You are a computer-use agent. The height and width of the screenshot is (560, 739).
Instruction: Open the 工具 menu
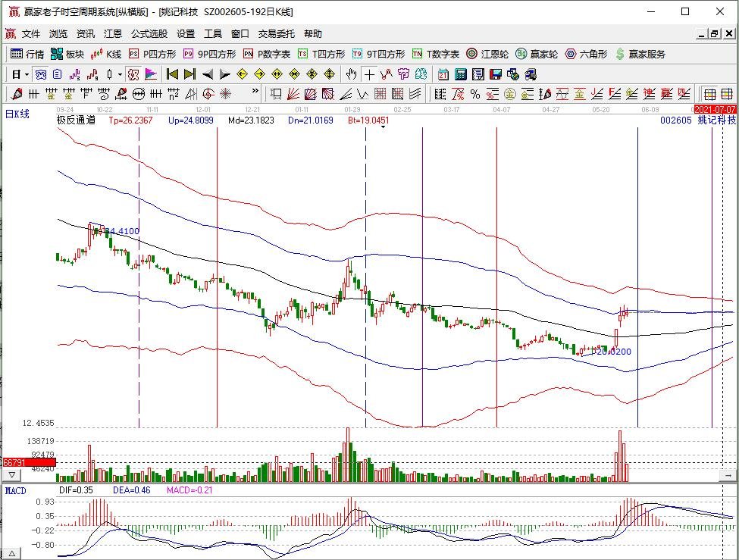(x=213, y=34)
